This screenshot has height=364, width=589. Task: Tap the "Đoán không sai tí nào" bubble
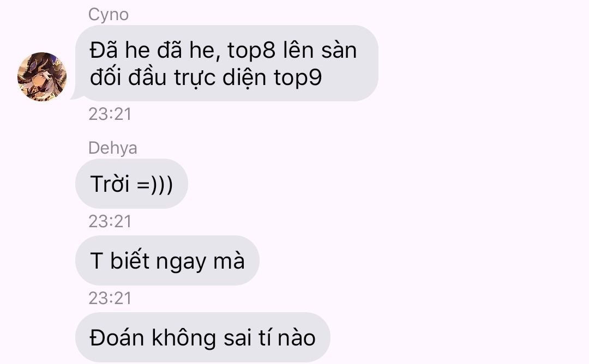tap(202, 337)
